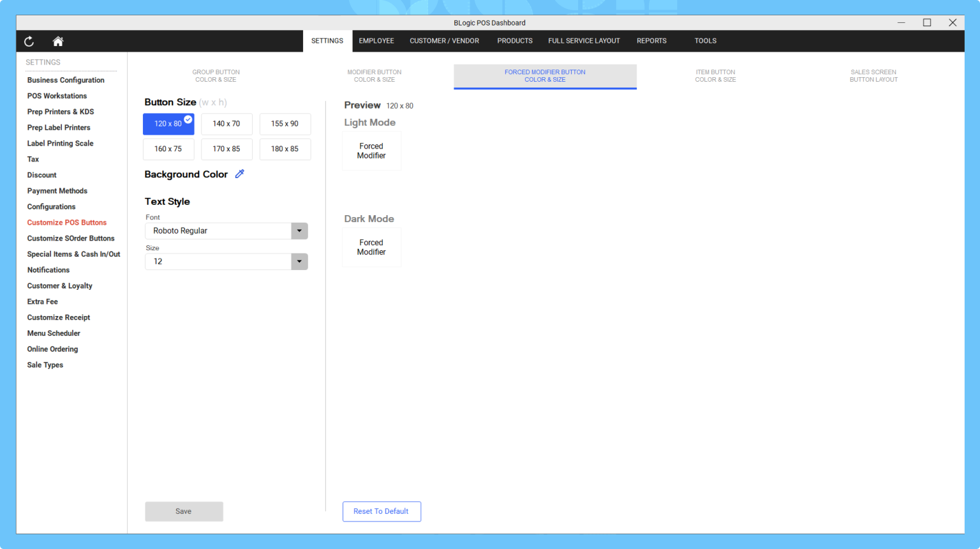Switch to Group Button Color & Size tab
980x549 pixels.
(x=216, y=76)
